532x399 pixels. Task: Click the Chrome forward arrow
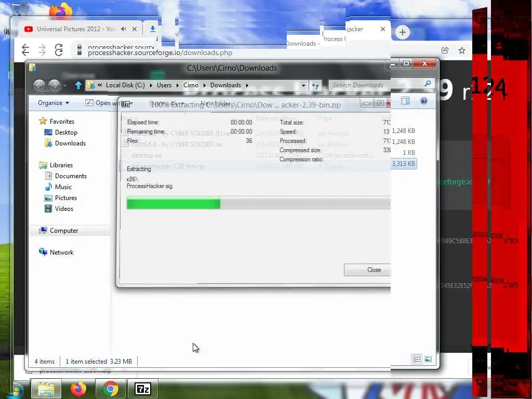point(42,50)
